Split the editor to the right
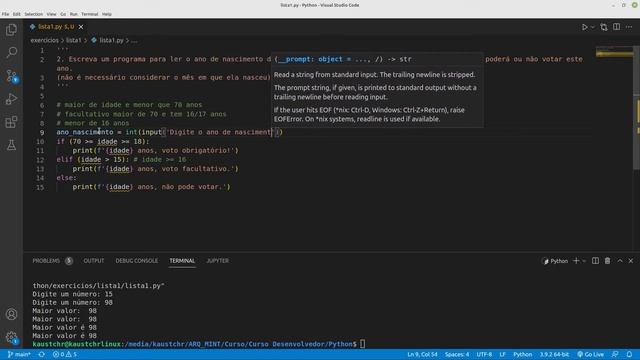 coord(616,27)
